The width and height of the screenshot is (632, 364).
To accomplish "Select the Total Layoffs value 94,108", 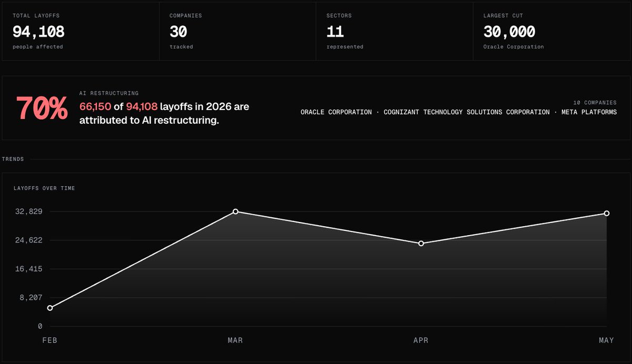I will [38, 32].
